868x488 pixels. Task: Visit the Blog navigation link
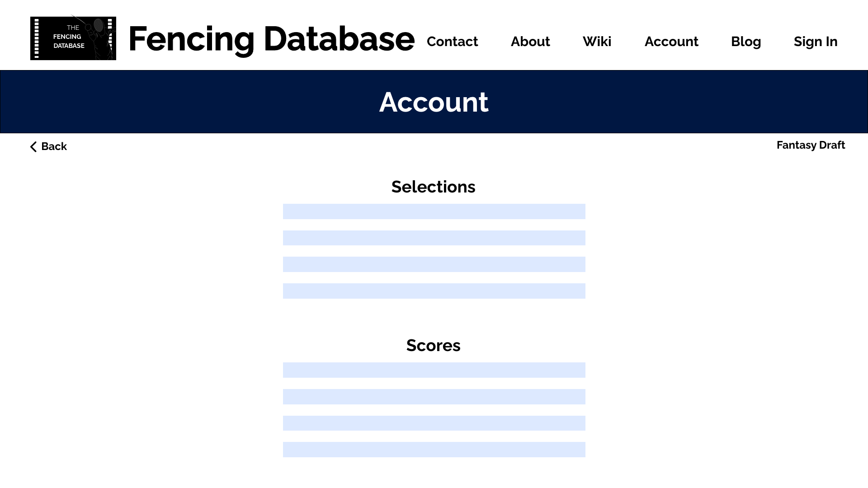click(x=745, y=42)
